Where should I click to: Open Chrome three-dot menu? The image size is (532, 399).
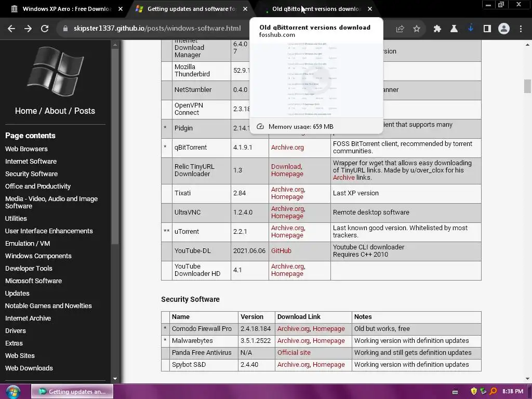click(x=521, y=29)
